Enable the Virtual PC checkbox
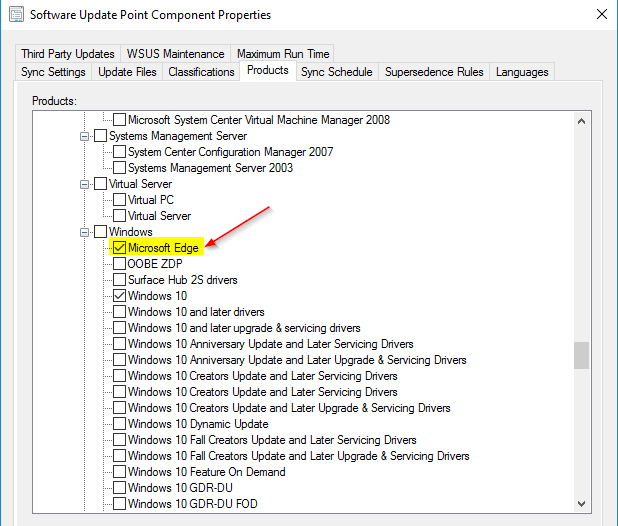 click(x=119, y=200)
